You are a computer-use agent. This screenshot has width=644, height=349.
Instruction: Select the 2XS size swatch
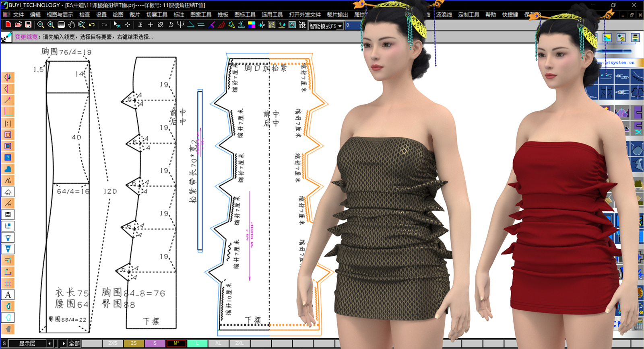tap(113, 343)
